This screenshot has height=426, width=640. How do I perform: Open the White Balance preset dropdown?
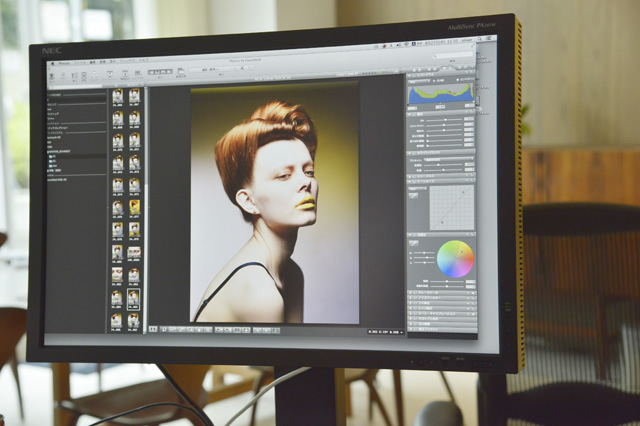tap(449, 159)
